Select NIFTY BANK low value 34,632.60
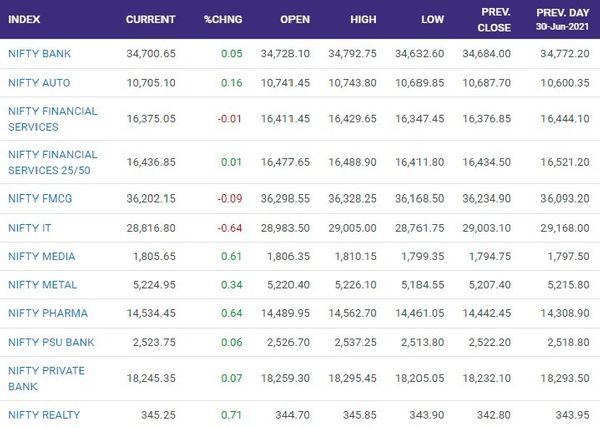The width and height of the screenshot is (600, 428). 420,54
